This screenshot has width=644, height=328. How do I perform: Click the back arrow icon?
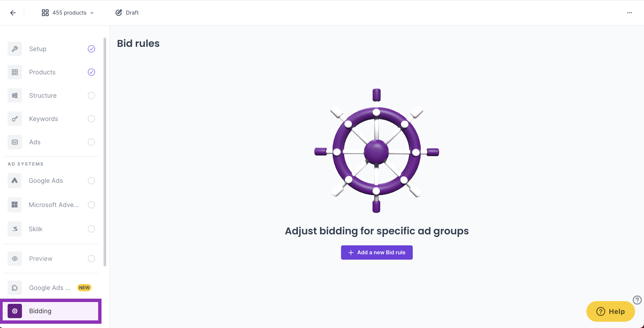tap(13, 13)
